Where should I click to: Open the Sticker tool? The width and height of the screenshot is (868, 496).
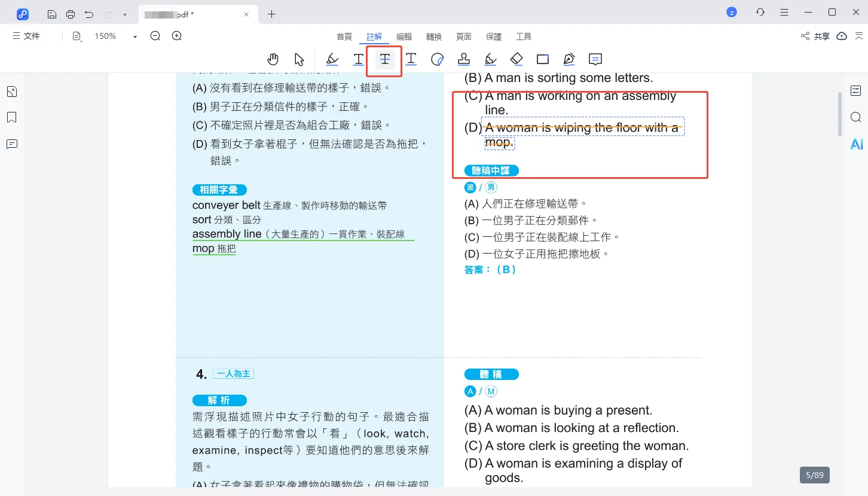click(x=438, y=59)
